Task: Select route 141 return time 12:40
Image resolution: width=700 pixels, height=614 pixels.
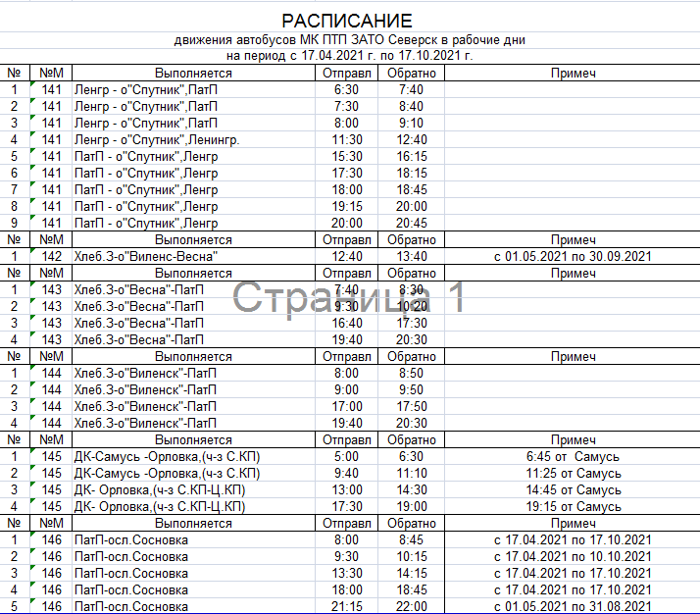Action: (412, 140)
